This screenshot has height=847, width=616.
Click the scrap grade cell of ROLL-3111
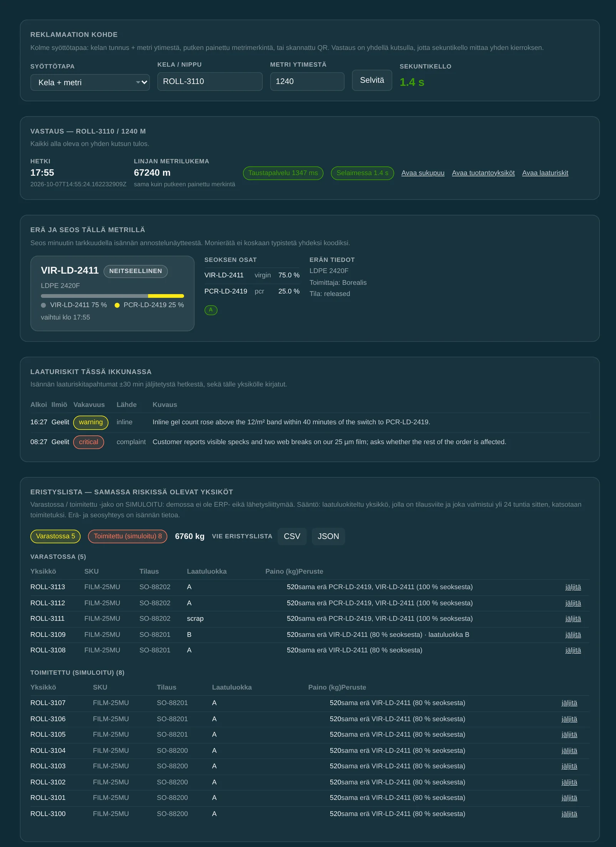point(195,619)
